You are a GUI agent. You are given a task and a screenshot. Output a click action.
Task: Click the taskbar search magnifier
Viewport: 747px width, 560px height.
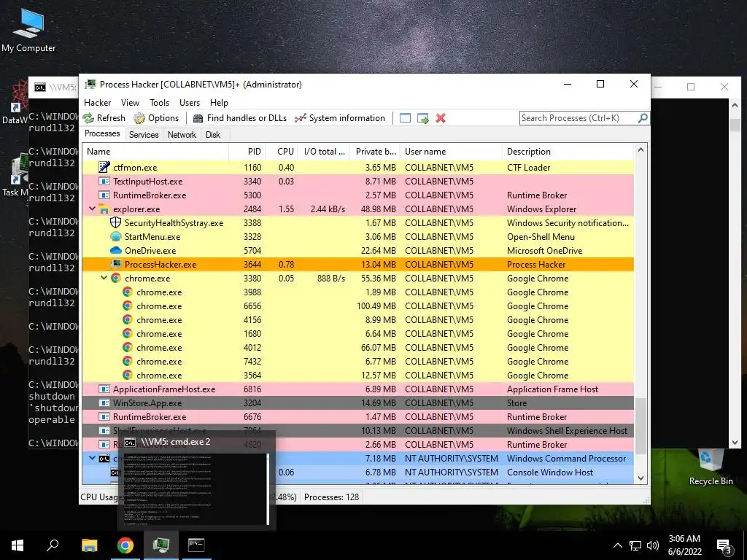(x=53, y=545)
